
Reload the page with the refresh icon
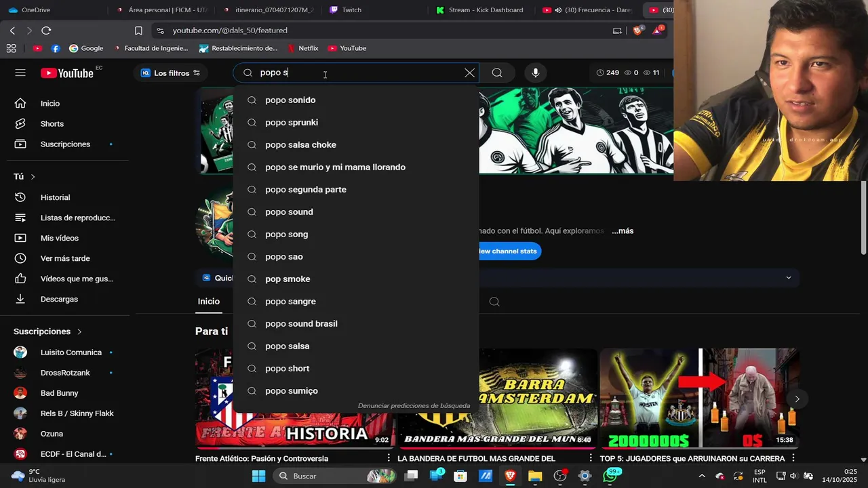[46, 30]
